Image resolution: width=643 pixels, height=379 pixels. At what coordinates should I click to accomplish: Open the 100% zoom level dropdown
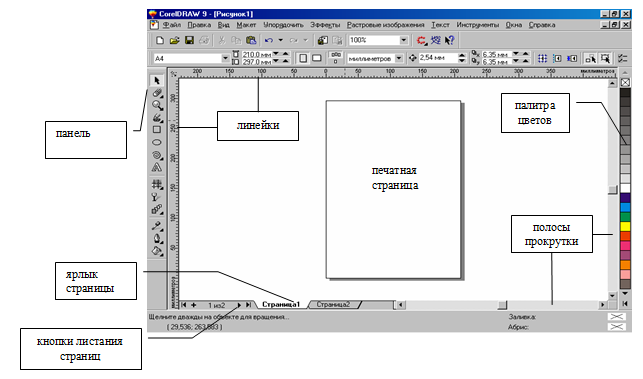click(404, 40)
